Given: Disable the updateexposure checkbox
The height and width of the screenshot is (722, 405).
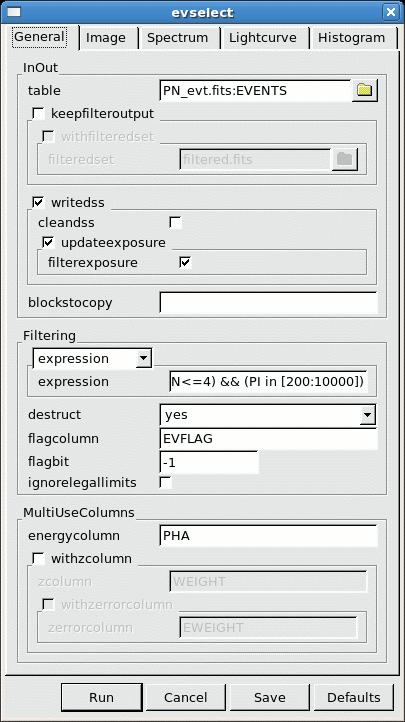Looking at the screenshot, I should 48,242.
